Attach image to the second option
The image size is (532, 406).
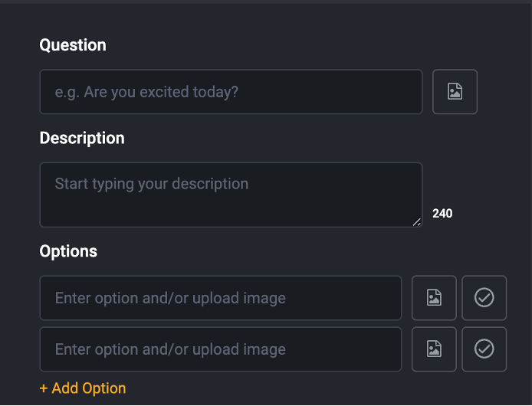click(x=434, y=349)
